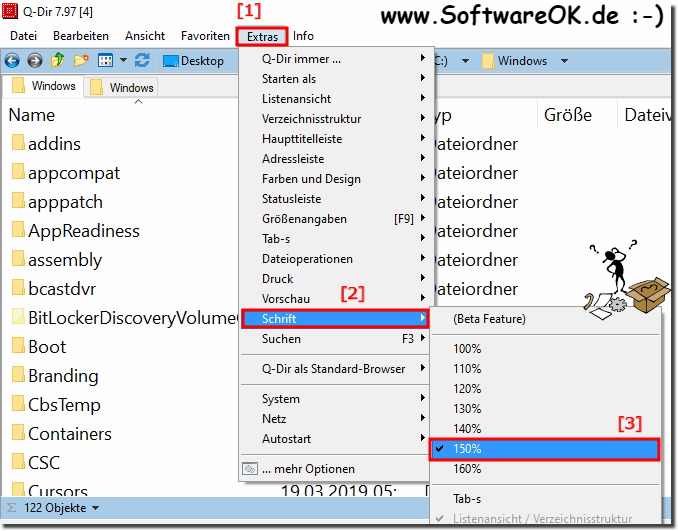Open Q-Dir als Standard-Browser entry

[335, 369]
